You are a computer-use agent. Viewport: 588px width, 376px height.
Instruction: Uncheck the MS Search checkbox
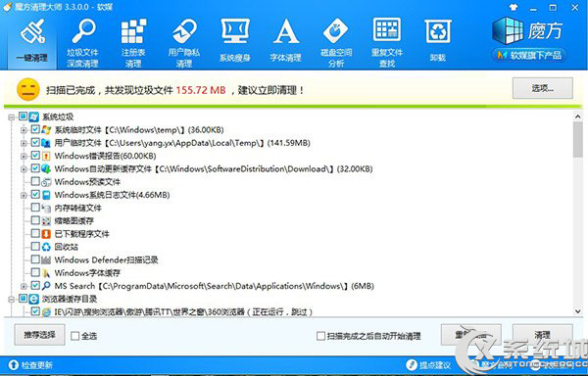[35, 286]
